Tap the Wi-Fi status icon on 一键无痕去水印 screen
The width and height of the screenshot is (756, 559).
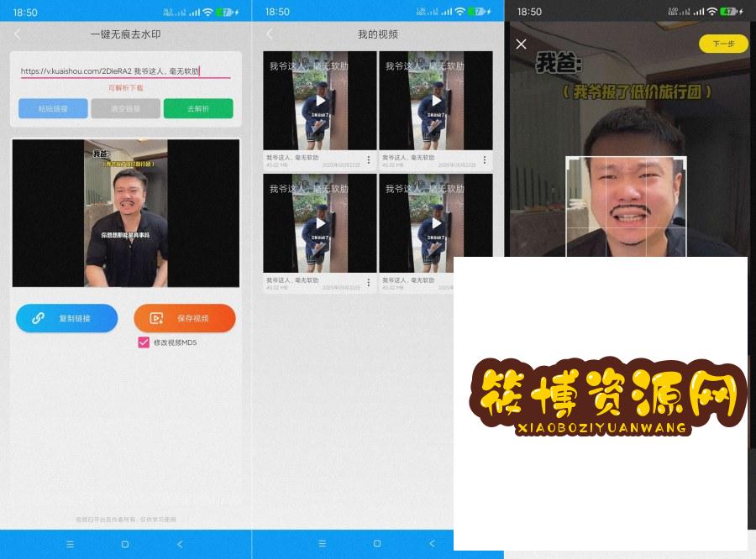(x=207, y=12)
